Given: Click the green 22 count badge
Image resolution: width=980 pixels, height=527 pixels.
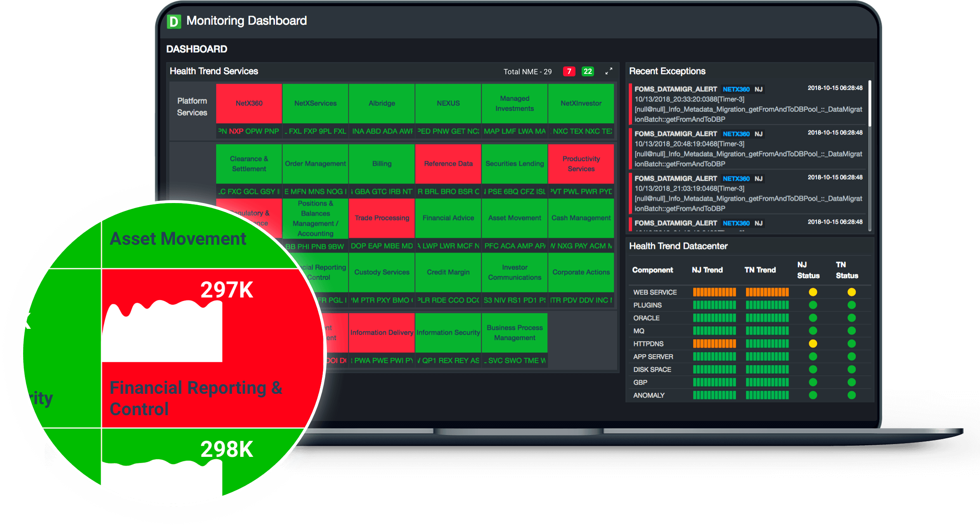Looking at the screenshot, I should click(587, 71).
